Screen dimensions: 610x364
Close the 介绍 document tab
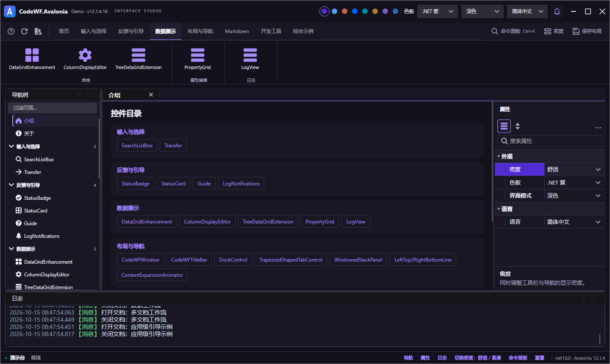[151, 95]
